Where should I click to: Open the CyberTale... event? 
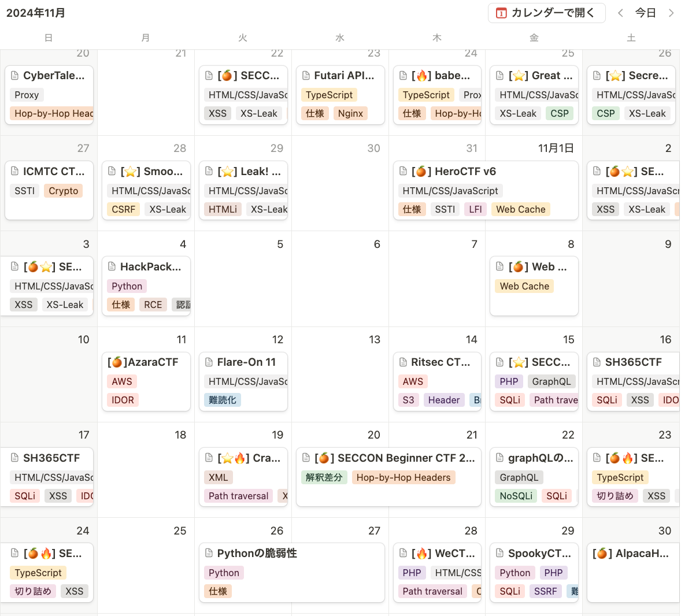click(49, 95)
